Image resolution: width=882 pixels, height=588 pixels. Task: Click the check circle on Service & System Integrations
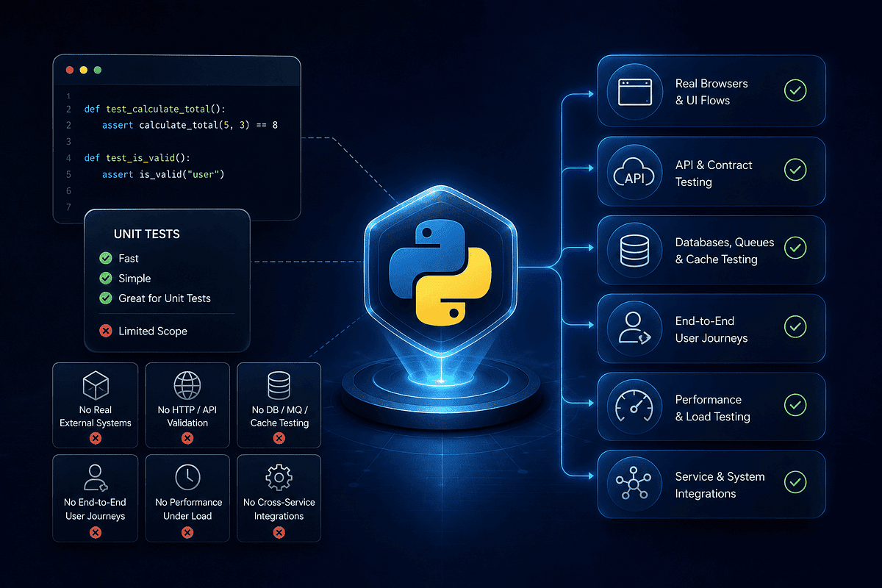pos(795,482)
